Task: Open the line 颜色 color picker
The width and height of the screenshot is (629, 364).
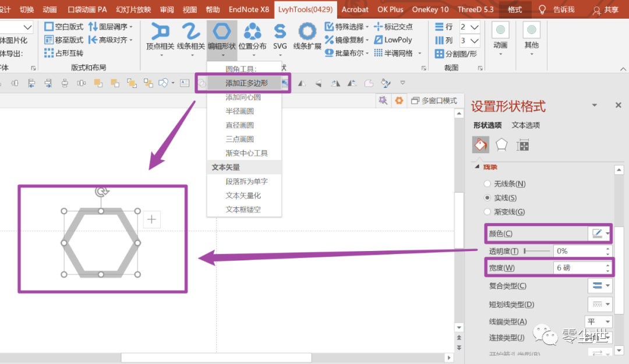Action: pyautogui.click(x=600, y=234)
